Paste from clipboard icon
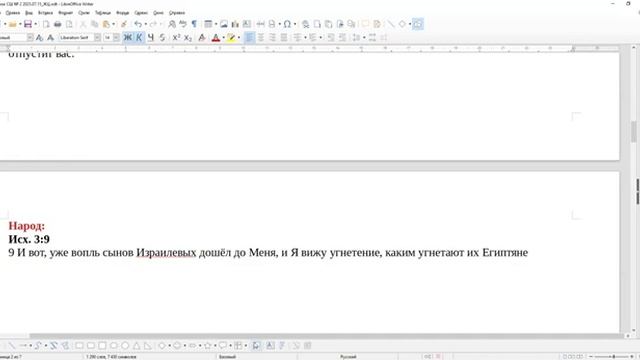The width and height of the screenshot is (640, 360). coord(106,24)
